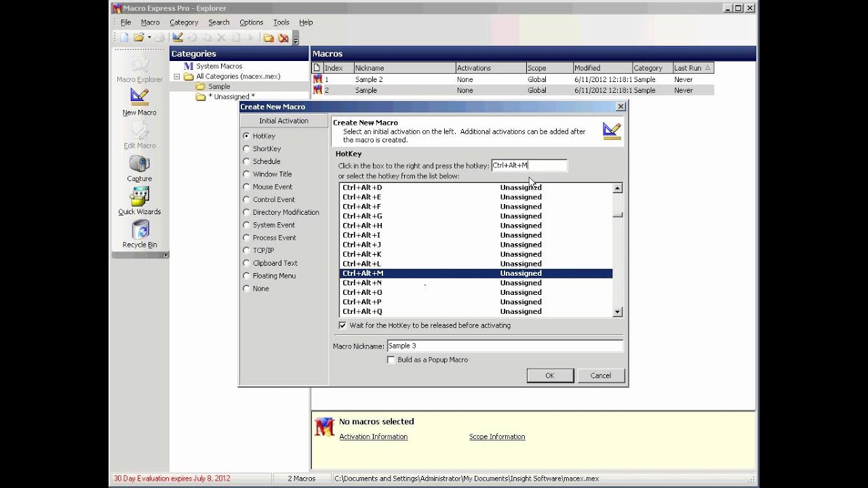Open the Activation Information link
Viewport: 868px width, 488px height.
(374, 437)
